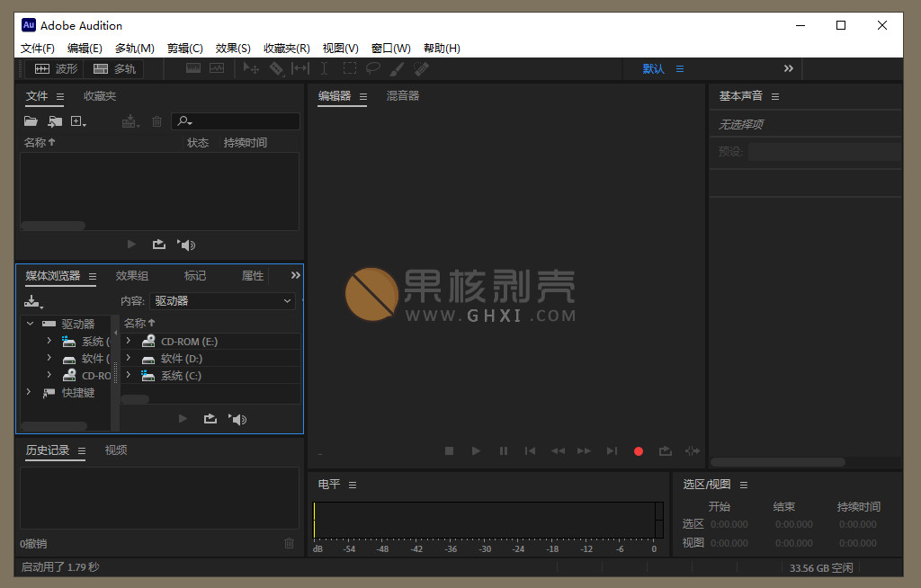Click the Open File folder icon
Image resolution: width=921 pixels, height=588 pixels.
[31, 121]
